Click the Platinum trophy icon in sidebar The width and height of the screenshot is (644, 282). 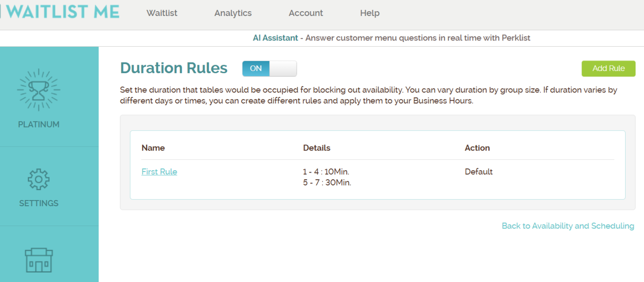[x=38, y=92]
